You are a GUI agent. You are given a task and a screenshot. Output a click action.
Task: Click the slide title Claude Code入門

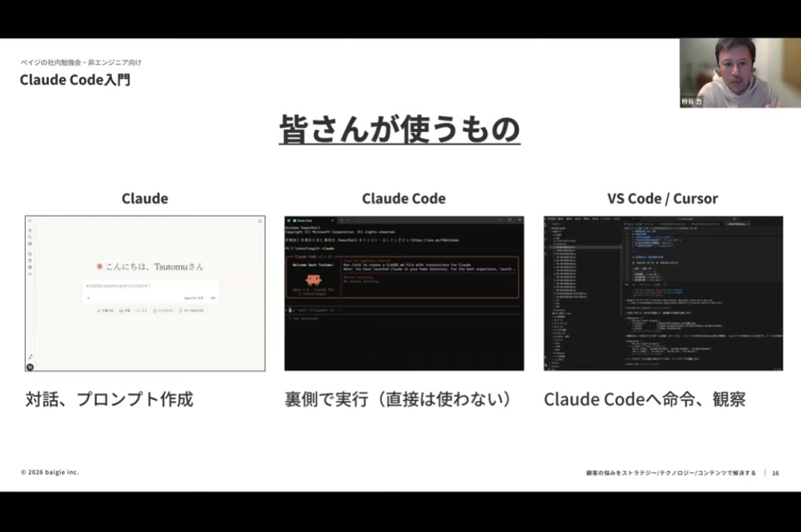[x=75, y=80]
